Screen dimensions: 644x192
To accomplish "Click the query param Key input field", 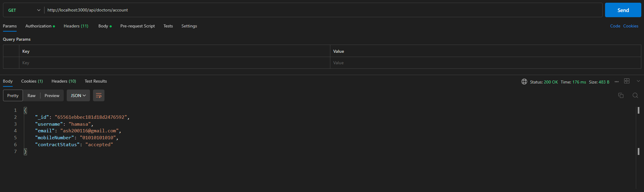I will click(175, 63).
